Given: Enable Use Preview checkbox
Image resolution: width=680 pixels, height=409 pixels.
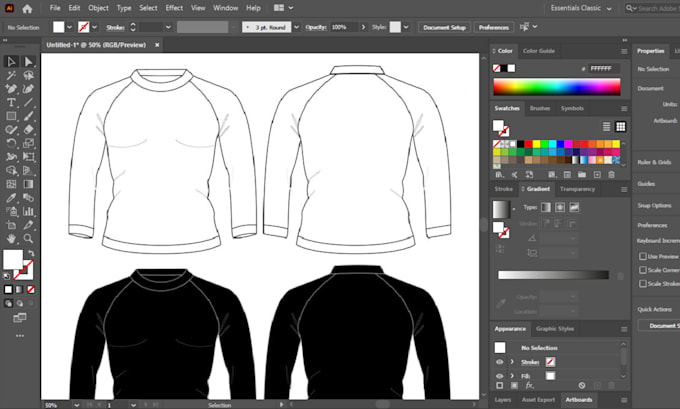Looking at the screenshot, I should pyautogui.click(x=643, y=256).
